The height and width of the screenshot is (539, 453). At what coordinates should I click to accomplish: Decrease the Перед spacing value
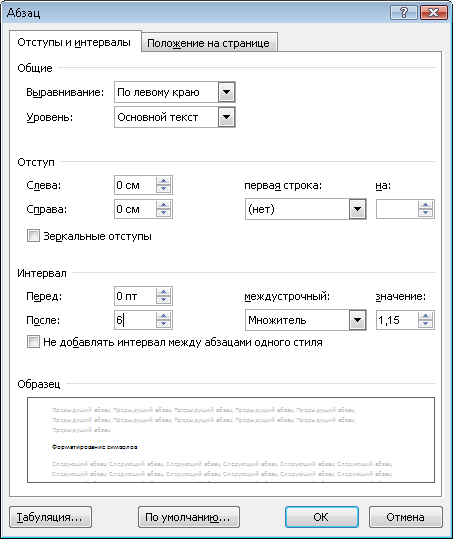pos(163,300)
